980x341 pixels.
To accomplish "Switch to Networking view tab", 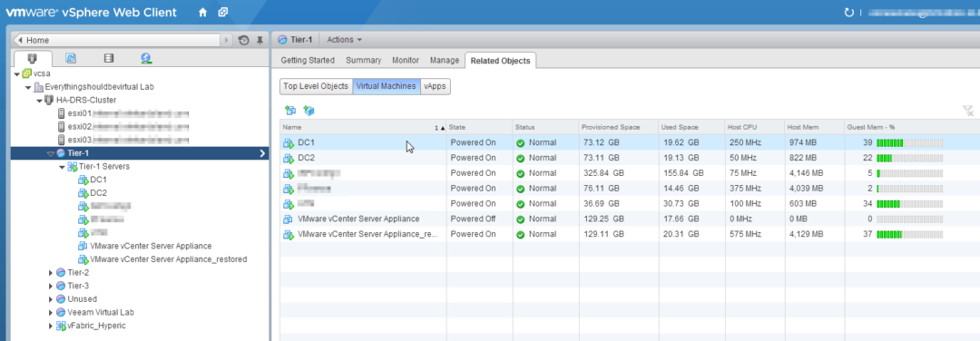I will pos(146,59).
